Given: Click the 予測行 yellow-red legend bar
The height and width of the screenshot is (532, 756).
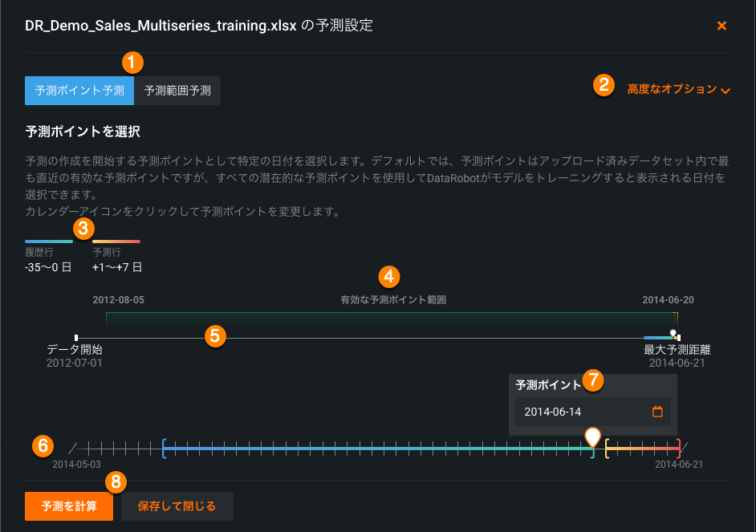Looking at the screenshot, I should tap(116, 241).
